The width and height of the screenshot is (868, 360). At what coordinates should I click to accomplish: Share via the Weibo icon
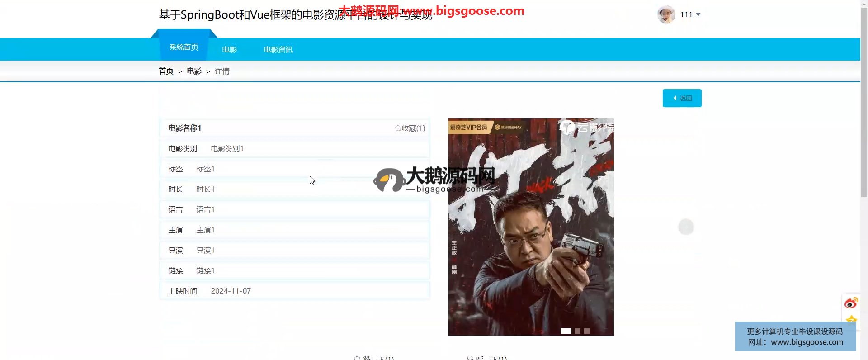[851, 303]
